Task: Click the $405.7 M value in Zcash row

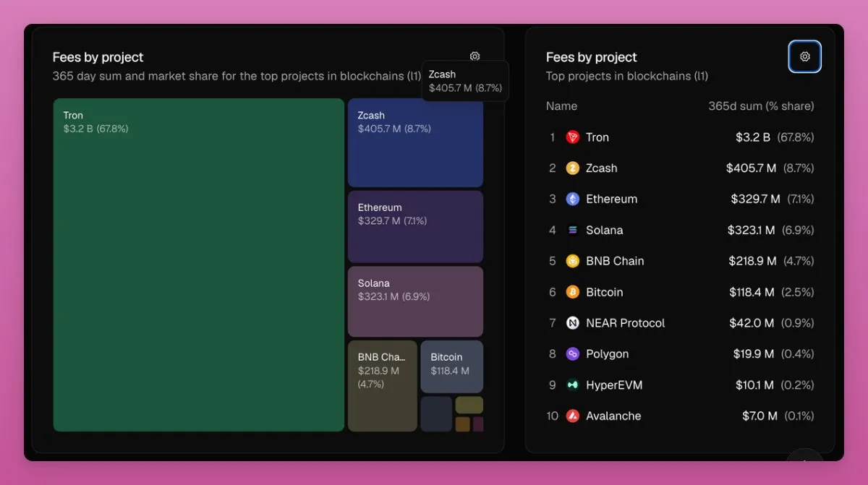Action: [x=752, y=168]
